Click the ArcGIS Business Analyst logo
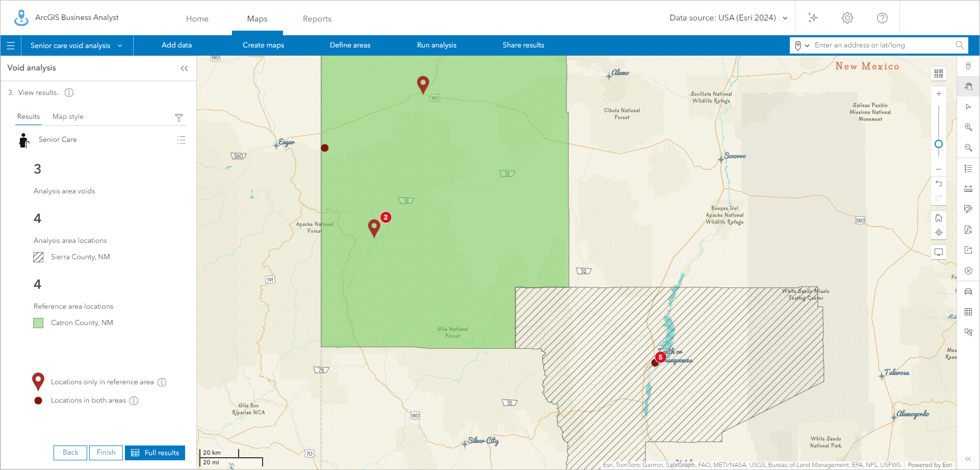 (x=21, y=18)
